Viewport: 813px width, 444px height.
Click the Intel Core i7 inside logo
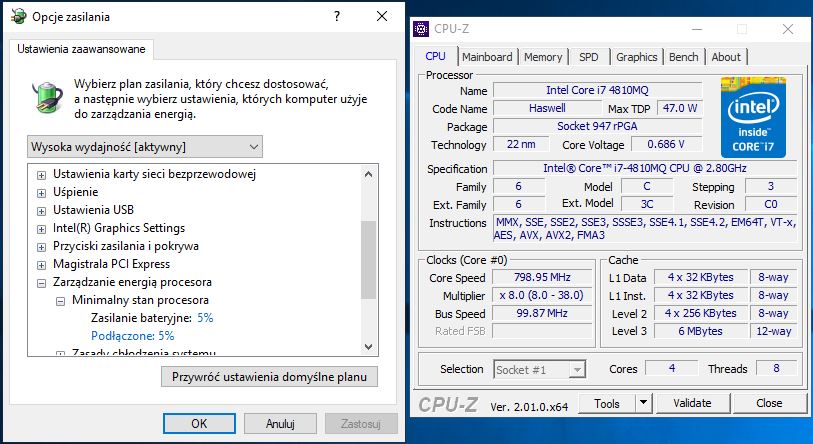[x=753, y=117]
